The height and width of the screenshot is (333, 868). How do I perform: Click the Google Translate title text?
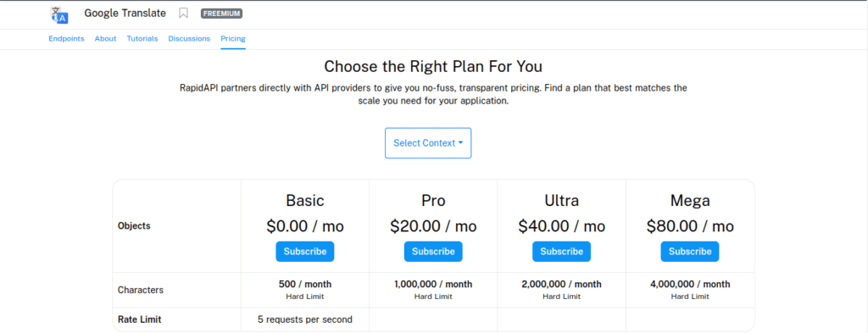click(x=125, y=14)
